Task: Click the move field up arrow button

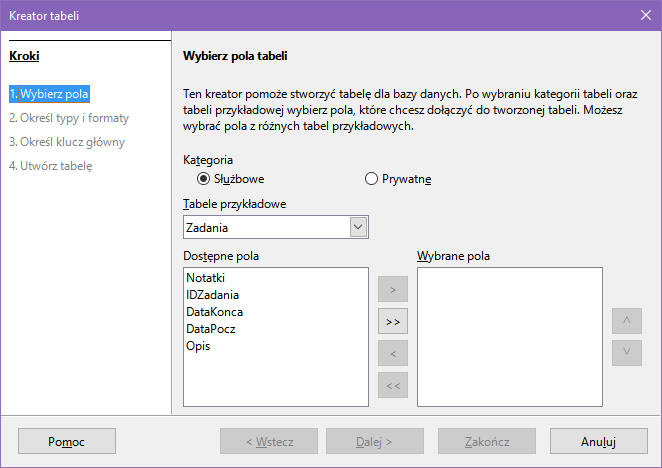Action: tap(626, 321)
